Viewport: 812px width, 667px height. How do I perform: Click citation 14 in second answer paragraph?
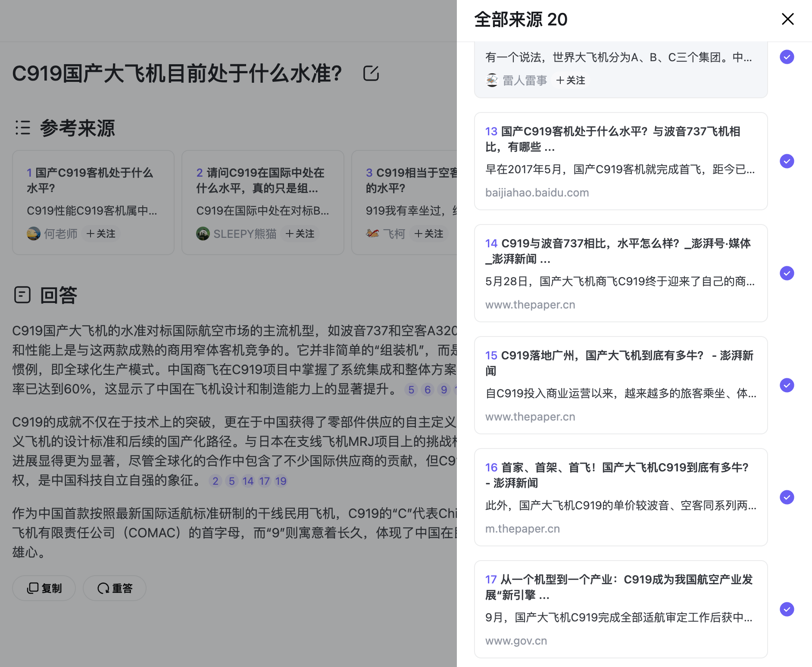tap(248, 481)
